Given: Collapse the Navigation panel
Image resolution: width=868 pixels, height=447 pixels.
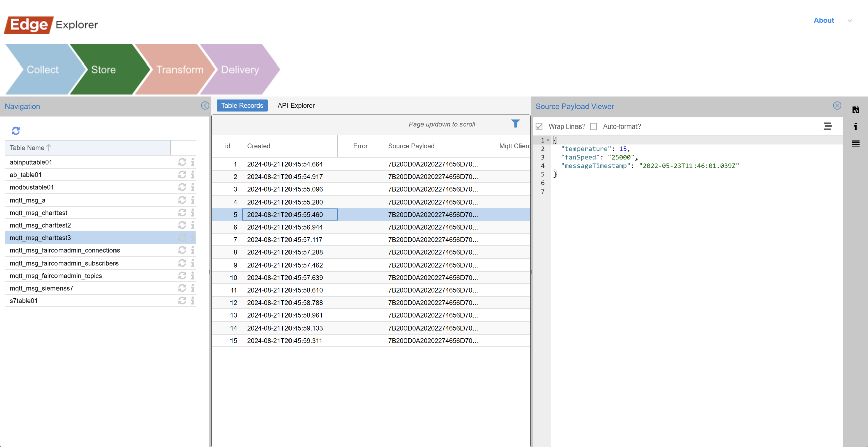Looking at the screenshot, I should pos(205,106).
